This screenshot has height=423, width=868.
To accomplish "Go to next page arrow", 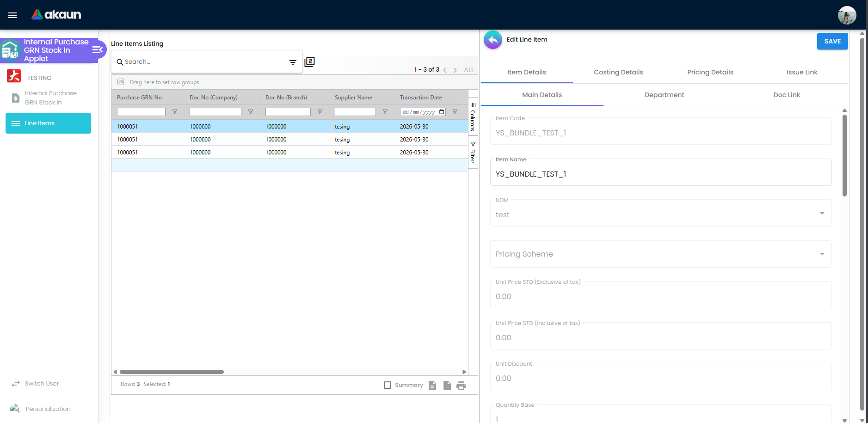I will [x=455, y=70].
